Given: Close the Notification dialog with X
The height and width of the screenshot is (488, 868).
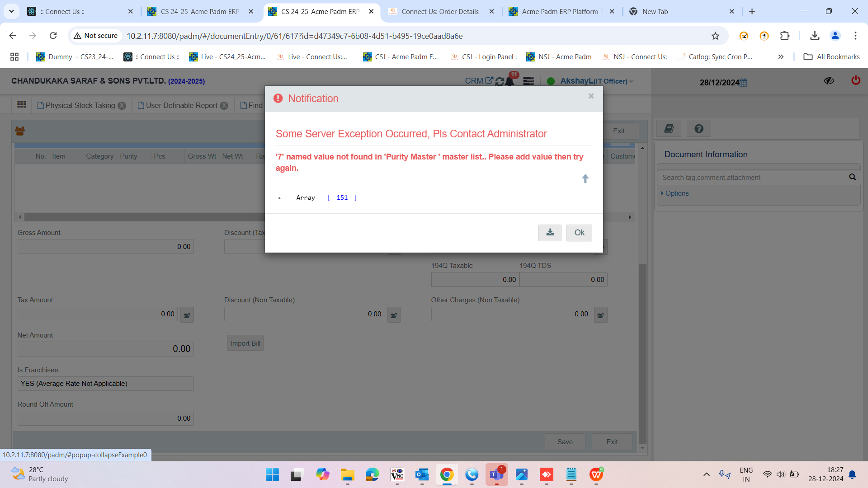Looking at the screenshot, I should (x=591, y=96).
